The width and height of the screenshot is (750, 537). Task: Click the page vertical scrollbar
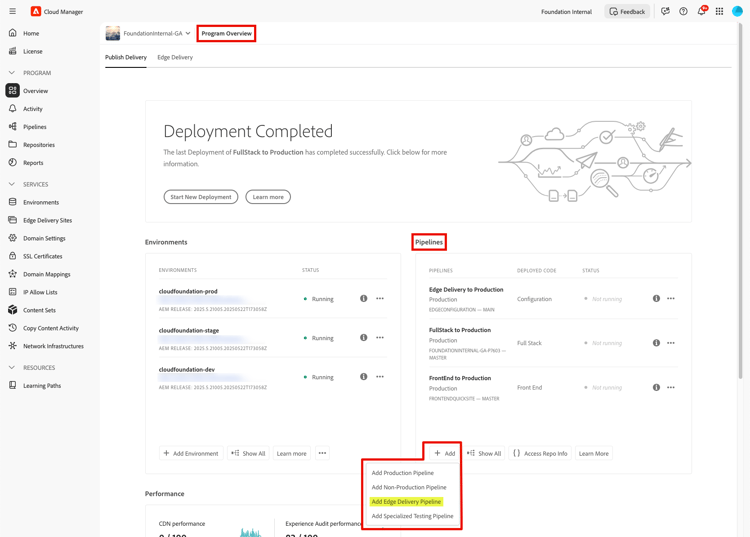[740, 201]
